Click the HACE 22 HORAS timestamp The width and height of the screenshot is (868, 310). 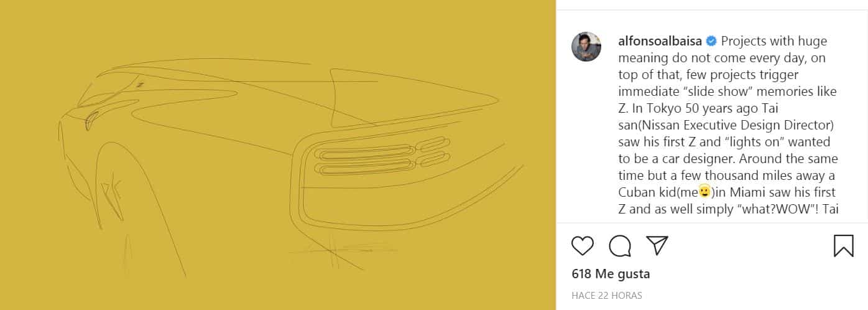pyautogui.click(x=607, y=296)
